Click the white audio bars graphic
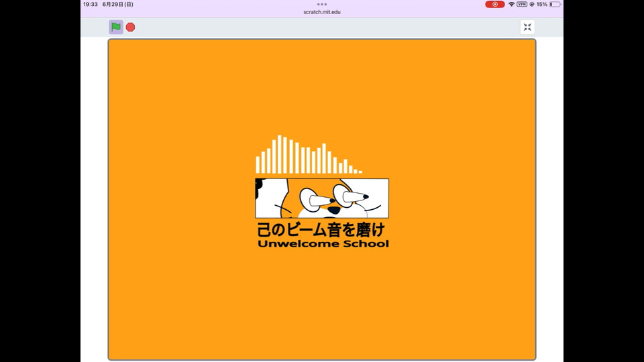 tap(309, 154)
